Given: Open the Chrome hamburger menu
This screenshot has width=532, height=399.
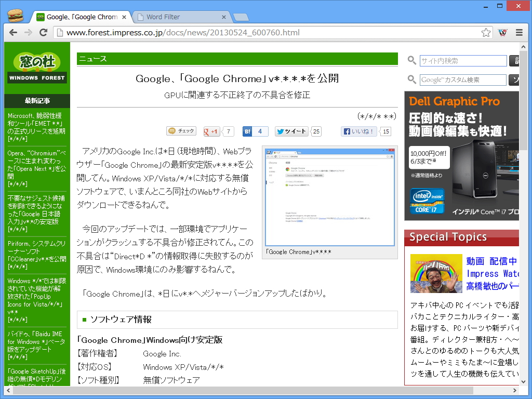Looking at the screenshot, I should point(519,33).
